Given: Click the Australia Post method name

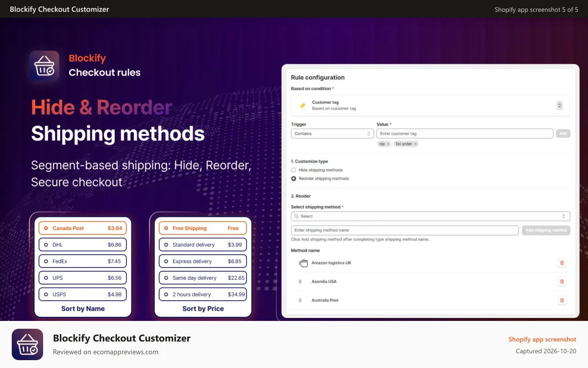Looking at the screenshot, I should (325, 300).
